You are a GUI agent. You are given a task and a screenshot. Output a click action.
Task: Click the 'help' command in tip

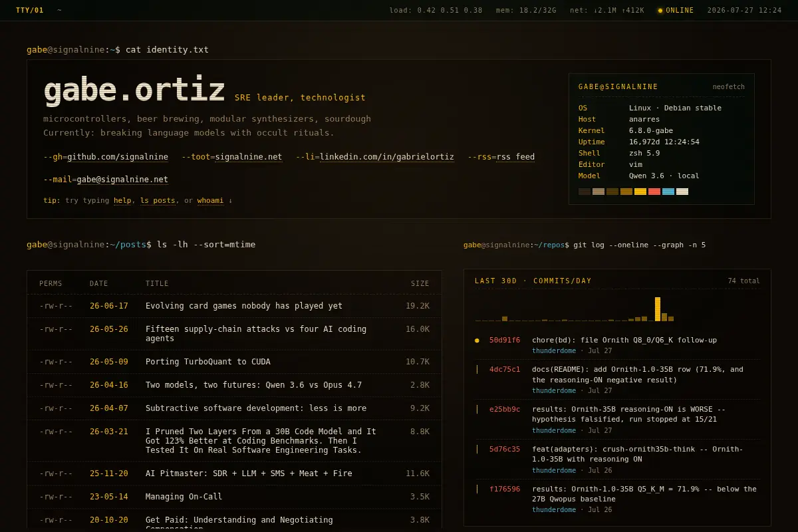point(122,200)
